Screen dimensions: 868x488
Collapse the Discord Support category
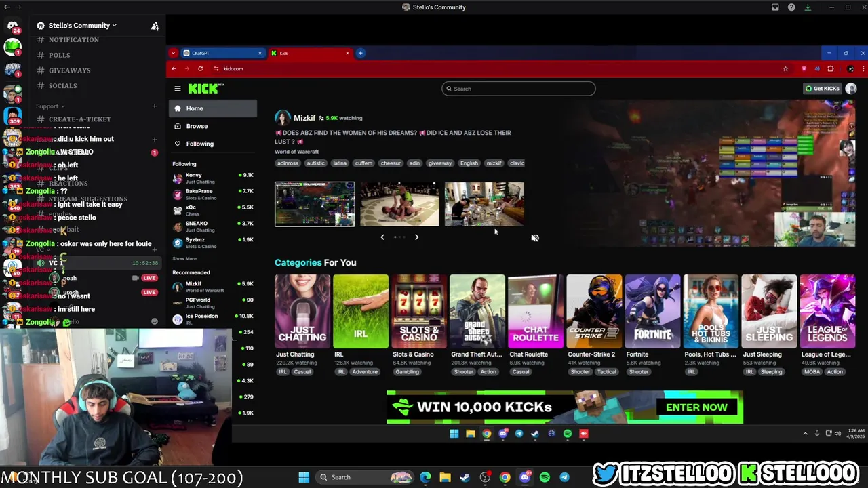50,106
